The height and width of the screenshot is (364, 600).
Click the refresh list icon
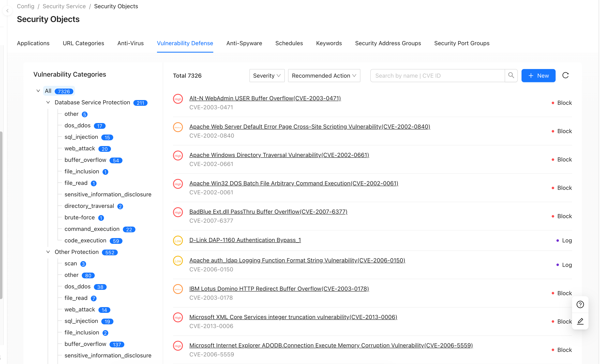coord(565,75)
